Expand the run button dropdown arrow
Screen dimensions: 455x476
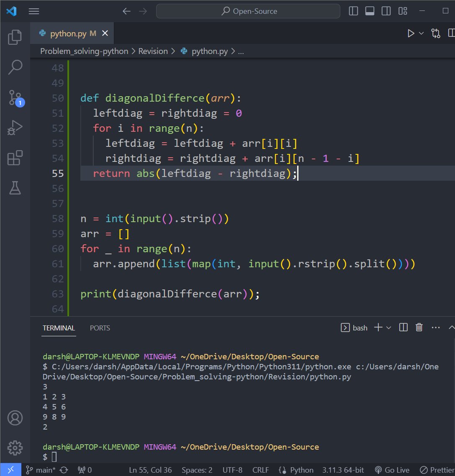pyautogui.click(x=421, y=33)
